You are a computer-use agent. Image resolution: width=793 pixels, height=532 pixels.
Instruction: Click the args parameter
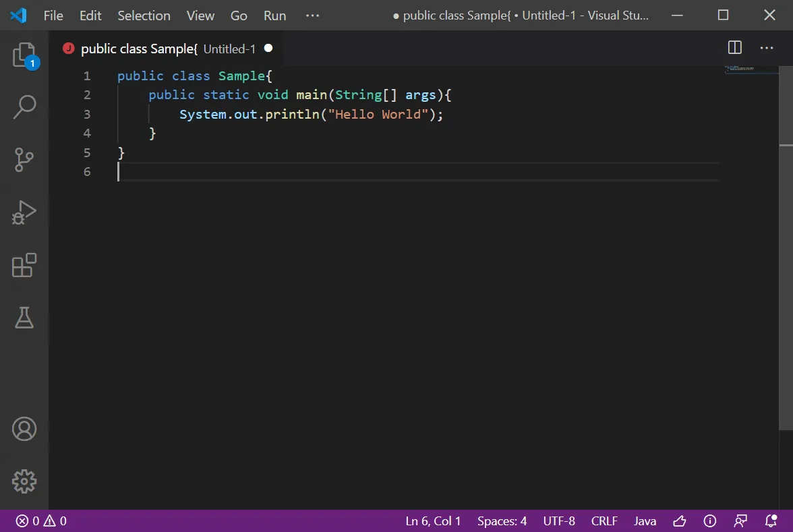click(x=420, y=95)
